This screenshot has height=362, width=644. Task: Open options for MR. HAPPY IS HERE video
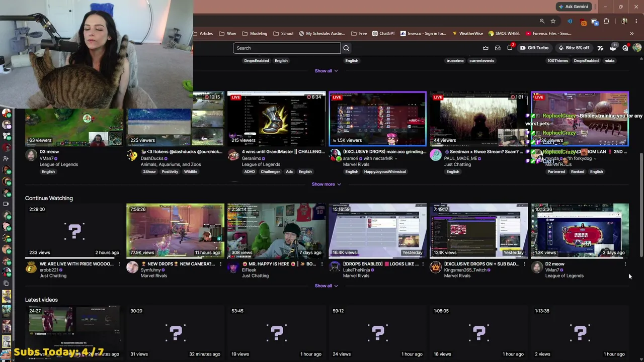pos(321,264)
